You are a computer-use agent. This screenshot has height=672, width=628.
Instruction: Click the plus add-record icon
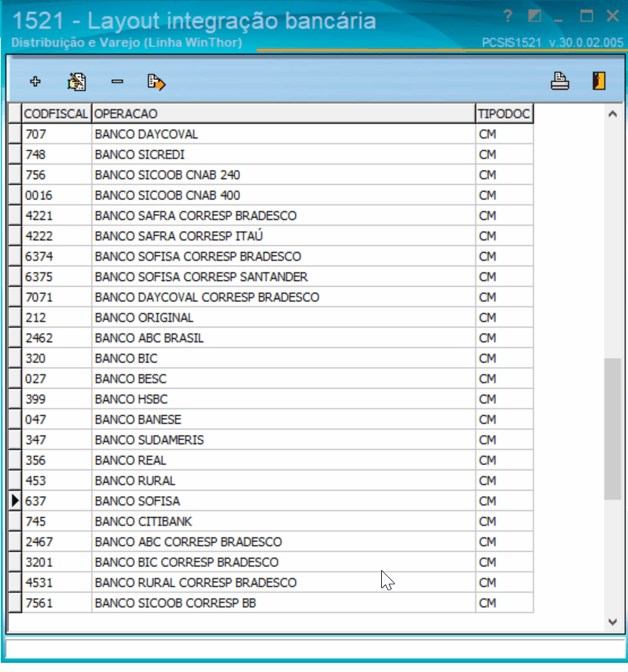(35, 82)
